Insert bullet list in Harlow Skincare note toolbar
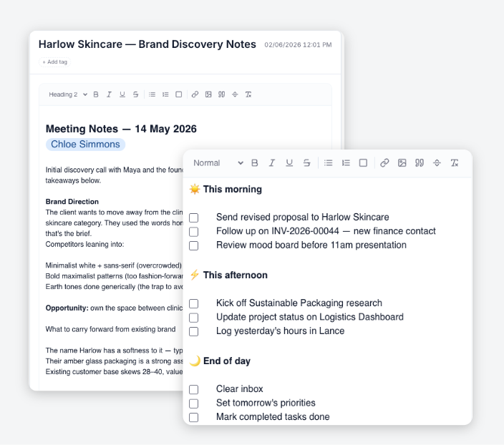Screen dimensions: 504x445 pyautogui.click(x=152, y=94)
